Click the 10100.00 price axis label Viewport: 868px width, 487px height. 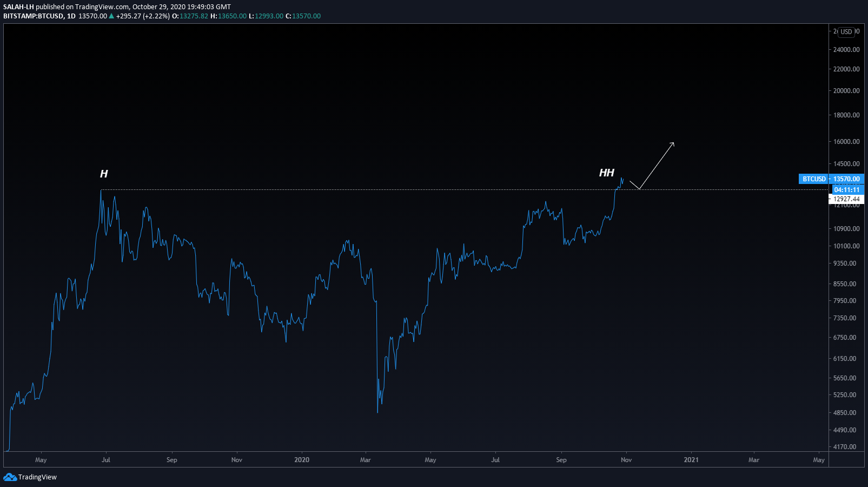(x=846, y=246)
